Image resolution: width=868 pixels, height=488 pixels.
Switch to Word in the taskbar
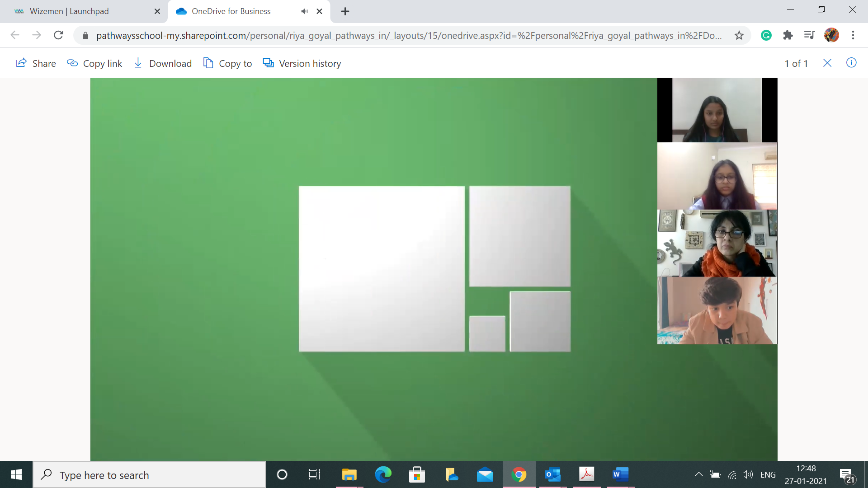[x=621, y=474]
